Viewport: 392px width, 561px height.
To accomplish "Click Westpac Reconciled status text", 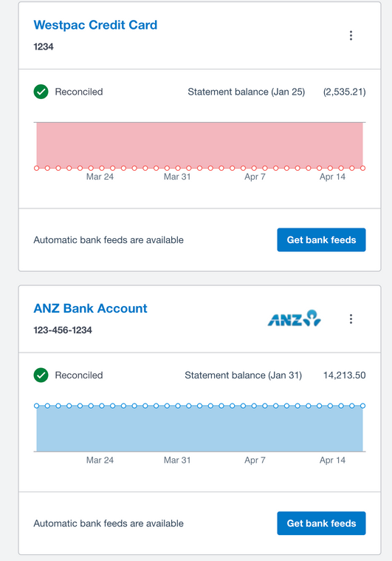I will 79,92.
